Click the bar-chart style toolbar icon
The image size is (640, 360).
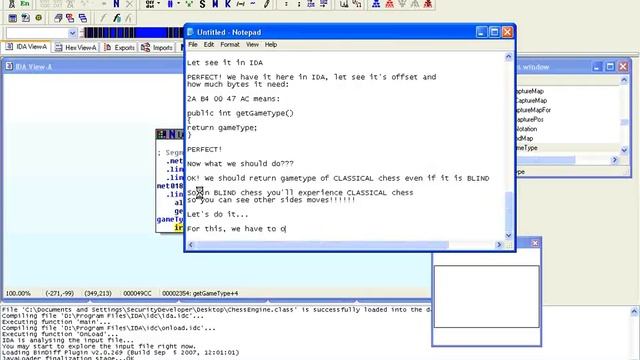pyautogui.click(x=344, y=4)
